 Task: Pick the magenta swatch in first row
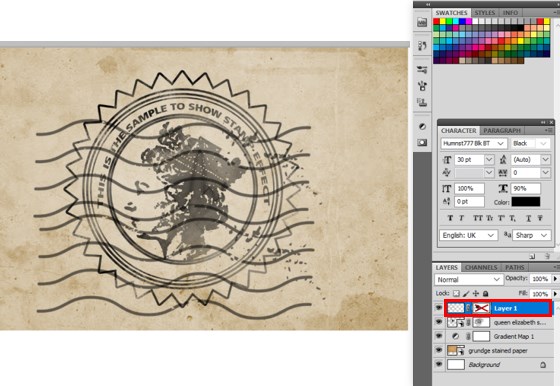pyautogui.click(x=469, y=21)
